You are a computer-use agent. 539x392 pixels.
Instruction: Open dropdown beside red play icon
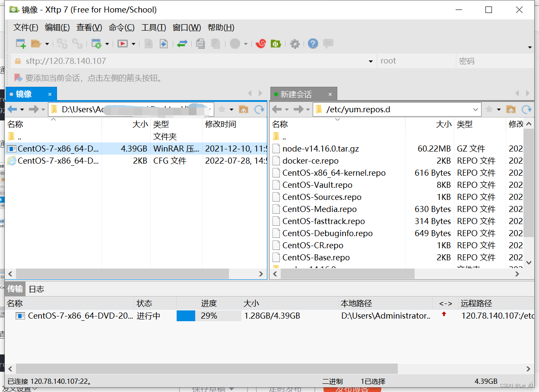(x=133, y=44)
